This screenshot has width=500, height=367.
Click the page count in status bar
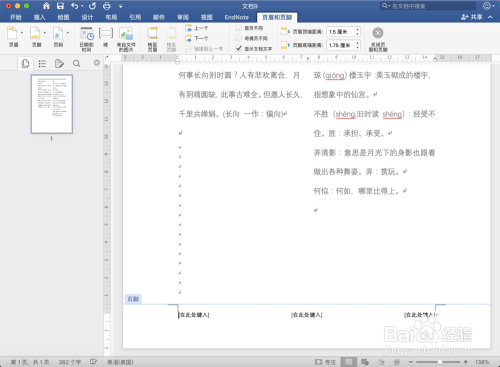click(30, 362)
